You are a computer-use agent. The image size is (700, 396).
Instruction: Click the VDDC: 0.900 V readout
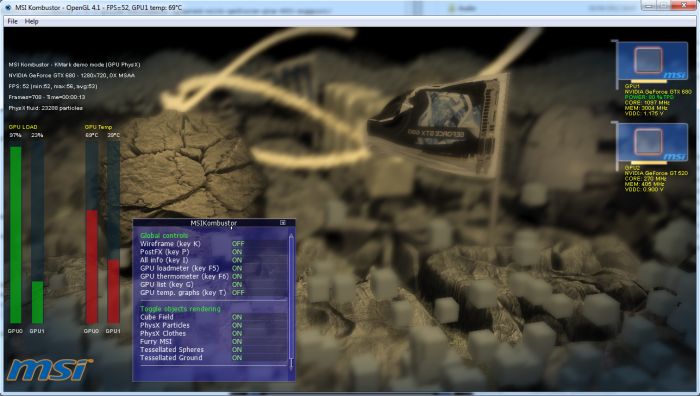[x=644, y=189]
